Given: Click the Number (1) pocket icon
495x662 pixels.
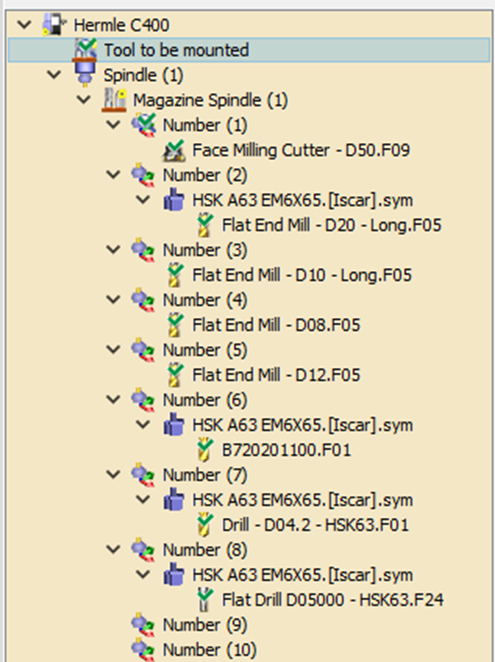Looking at the screenshot, I should (144, 125).
